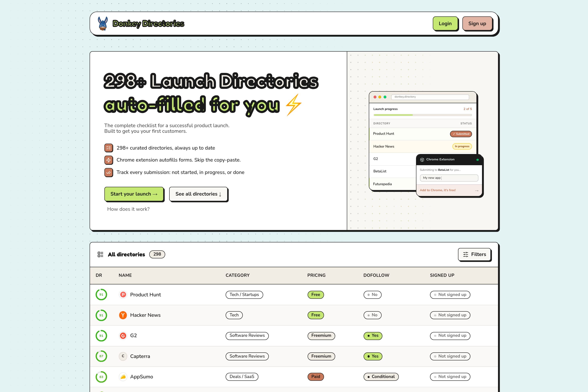Click the Software Reviews tag for G2
Viewport: 588px width, 392px height.
[x=247, y=336]
